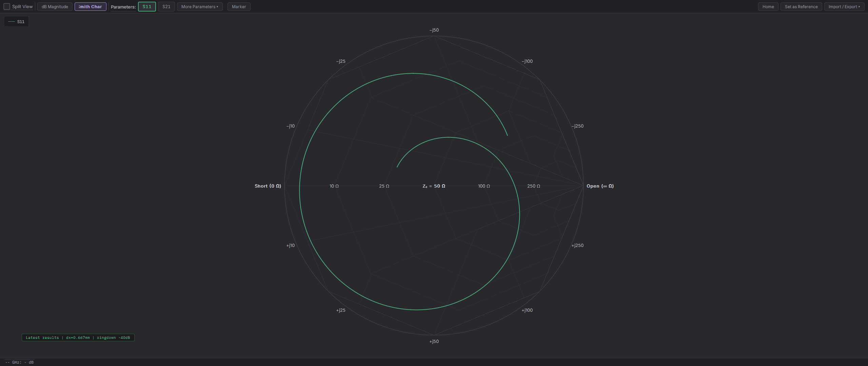Screen dimensions: 868x366
Task: Switch to dB Magnitude view
Action: coord(55,6)
